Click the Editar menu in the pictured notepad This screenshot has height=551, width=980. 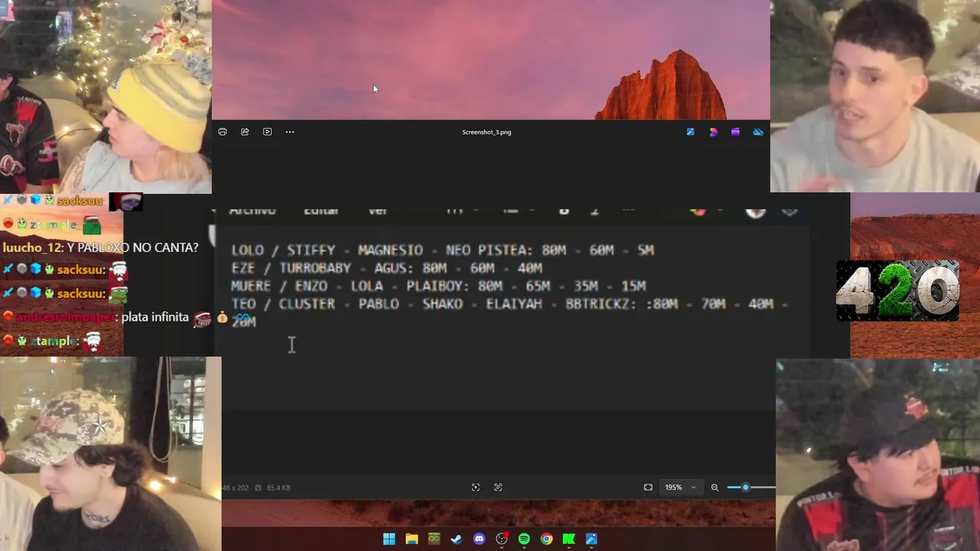coord(321,210)
